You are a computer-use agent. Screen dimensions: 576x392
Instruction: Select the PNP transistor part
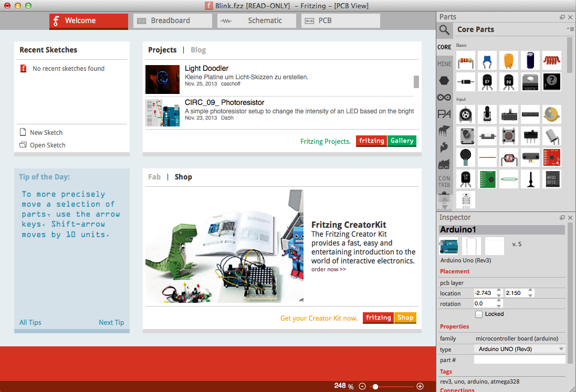click(x=487, y=82)
